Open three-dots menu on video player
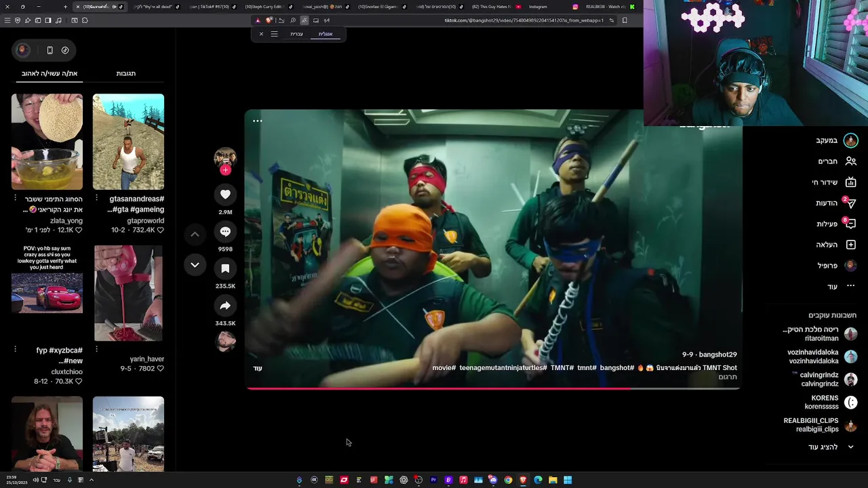868x488 pixels. pyautogui.click(x=258, y=121)
